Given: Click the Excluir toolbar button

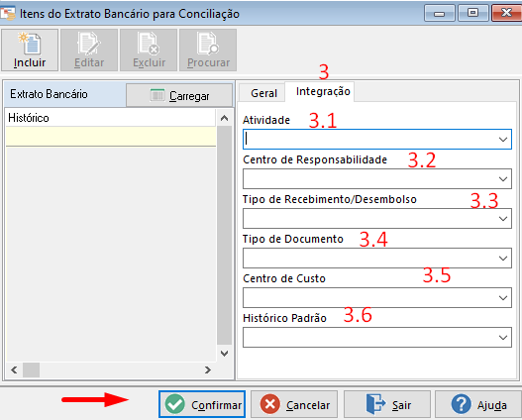Looking at the screenshot, I should [149, 50].
